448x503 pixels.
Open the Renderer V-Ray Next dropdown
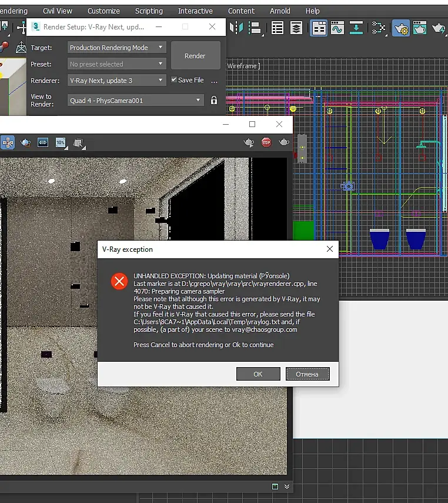click(x=117, y=80)
